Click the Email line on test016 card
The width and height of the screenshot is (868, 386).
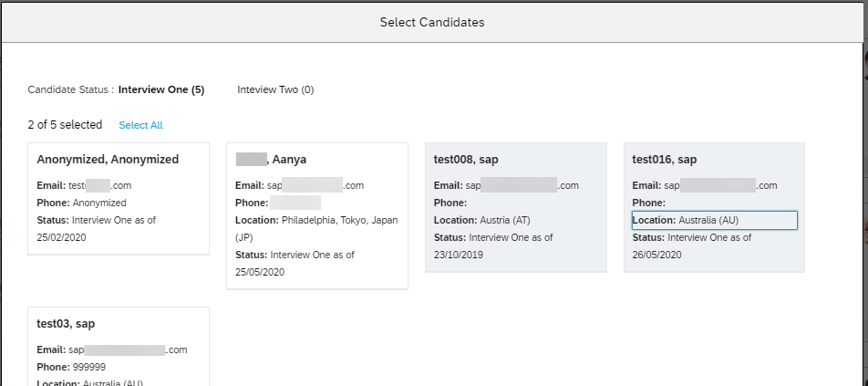[705, 185]
